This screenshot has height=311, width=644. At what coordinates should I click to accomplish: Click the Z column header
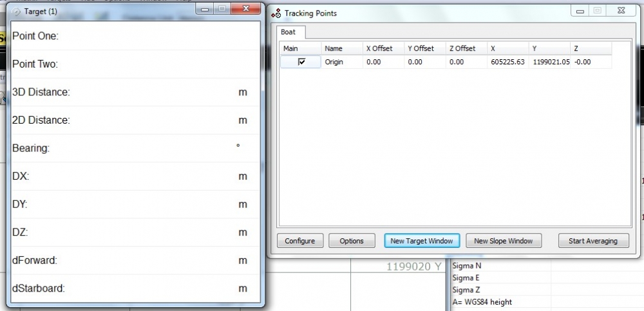(591, 48)
